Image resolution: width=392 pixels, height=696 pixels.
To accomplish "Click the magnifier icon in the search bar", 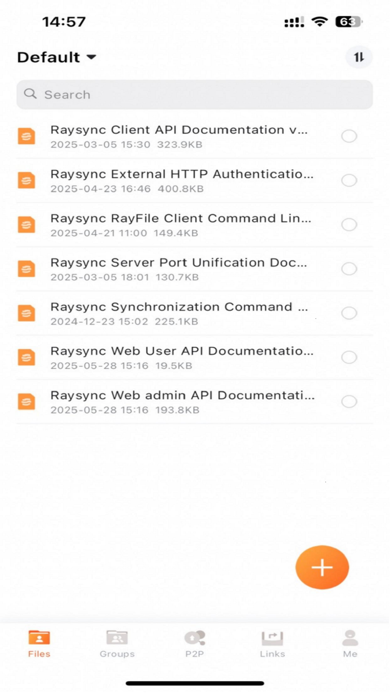I will coord(30,94).
